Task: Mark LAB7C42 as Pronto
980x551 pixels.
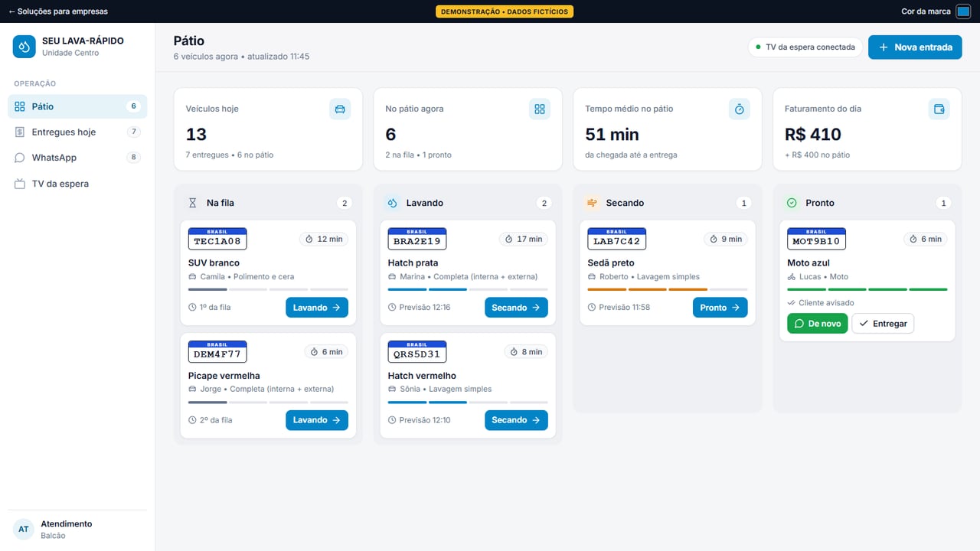Action: point(720,308)
